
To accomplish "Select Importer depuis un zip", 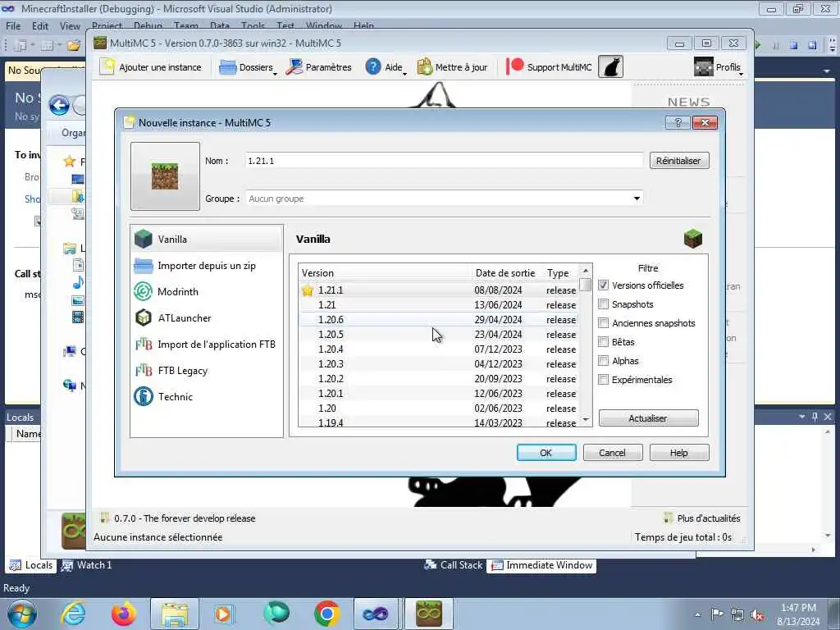I will click(206, 265).
